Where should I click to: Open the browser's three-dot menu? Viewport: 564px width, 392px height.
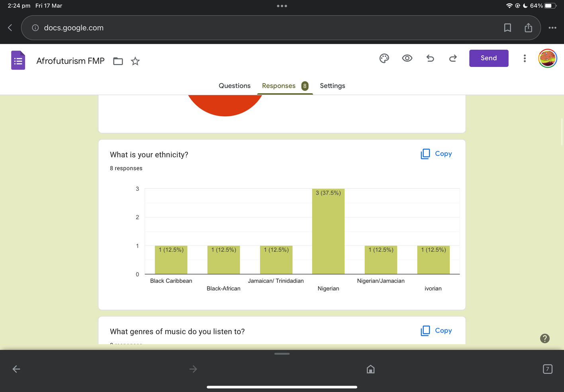[x=552, y=28]
